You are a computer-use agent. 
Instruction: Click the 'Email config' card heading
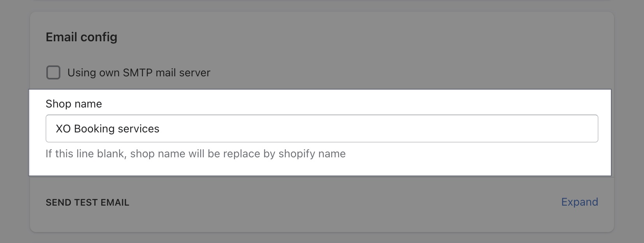pos(81,37)
